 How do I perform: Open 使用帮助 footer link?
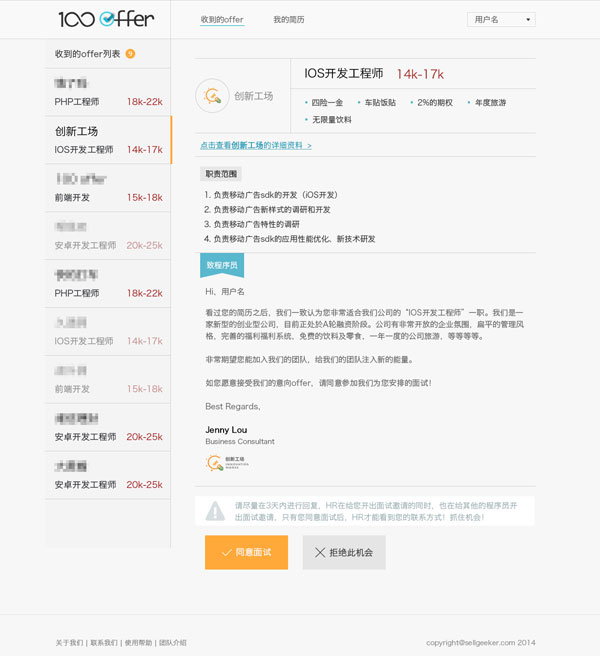pos(138,643)
